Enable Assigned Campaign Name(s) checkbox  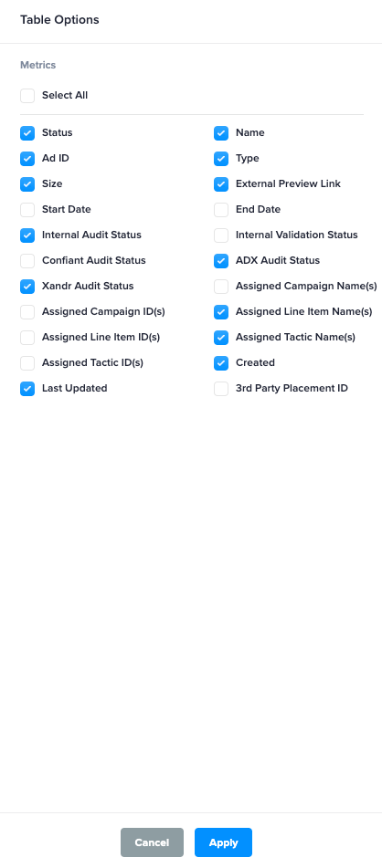pyautogui.click(x=221, y=287)
